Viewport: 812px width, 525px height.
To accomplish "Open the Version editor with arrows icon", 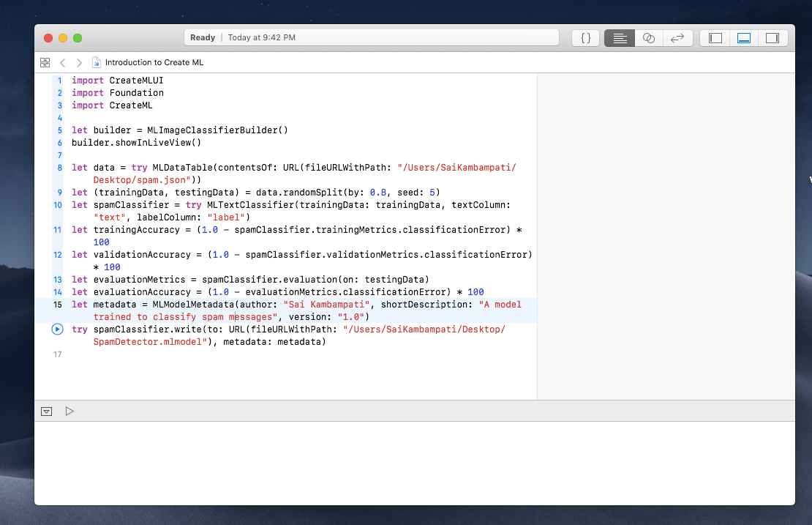I will click(677, 38).
